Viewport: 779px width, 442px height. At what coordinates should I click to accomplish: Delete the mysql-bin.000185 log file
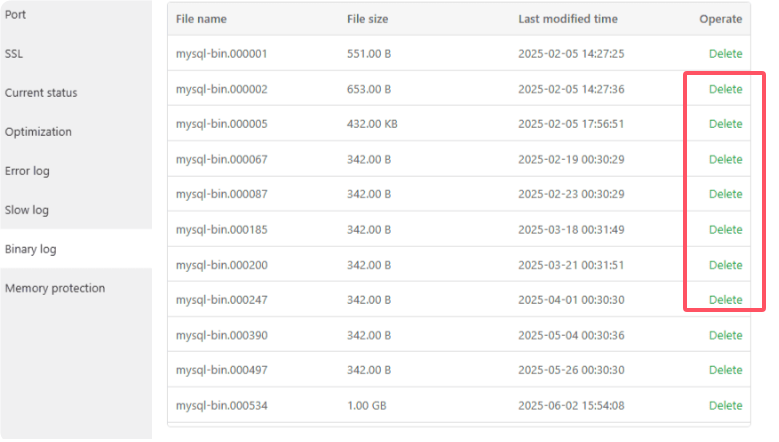[725, 230]
